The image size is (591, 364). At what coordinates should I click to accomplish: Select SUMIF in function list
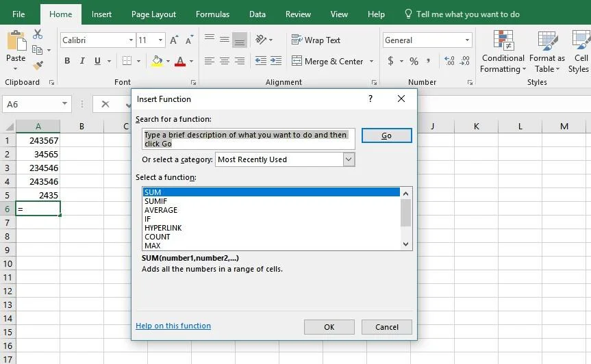point(271,201)
